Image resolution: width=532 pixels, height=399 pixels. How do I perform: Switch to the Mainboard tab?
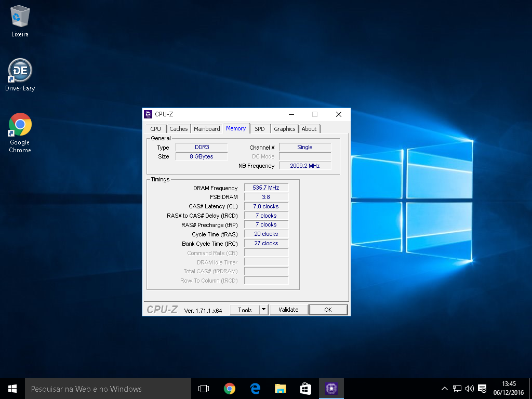[x=207, y=129]
